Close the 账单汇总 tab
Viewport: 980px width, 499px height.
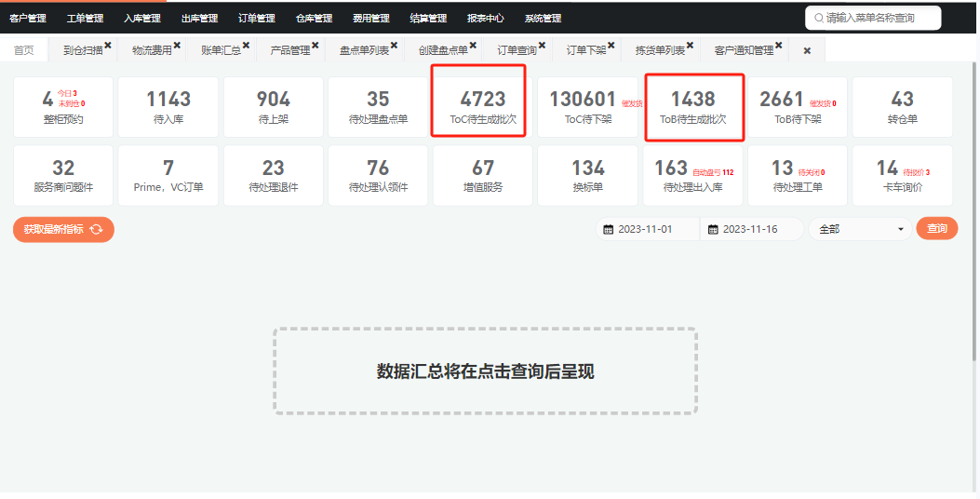[x=247, y=45]
